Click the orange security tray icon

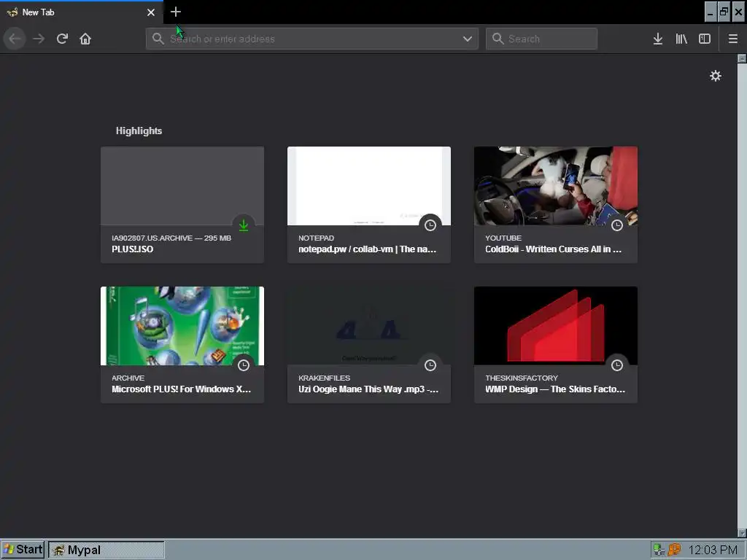(675, 550)
